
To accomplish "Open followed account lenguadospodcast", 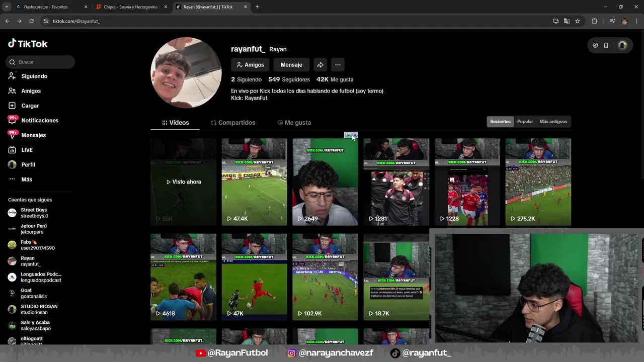I will click(35, 277).
